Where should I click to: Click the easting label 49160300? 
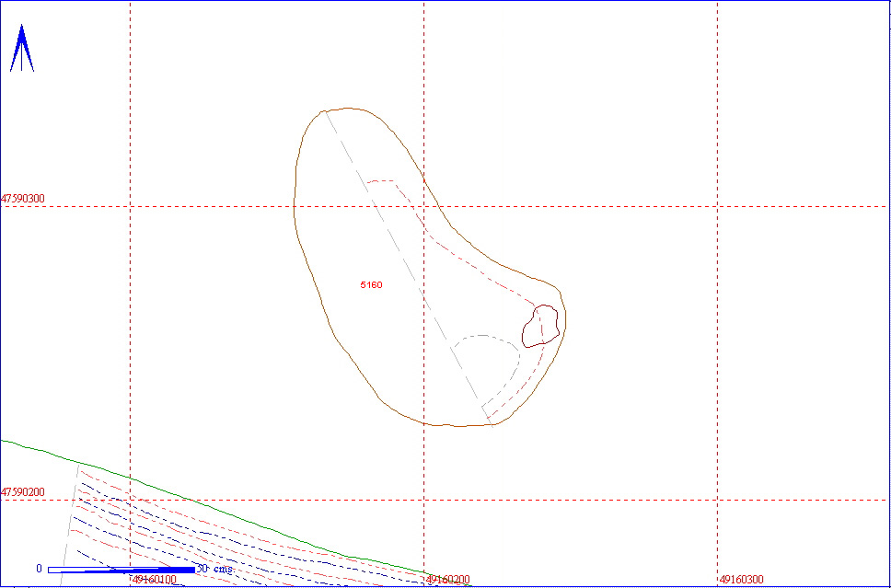point(742,580)
